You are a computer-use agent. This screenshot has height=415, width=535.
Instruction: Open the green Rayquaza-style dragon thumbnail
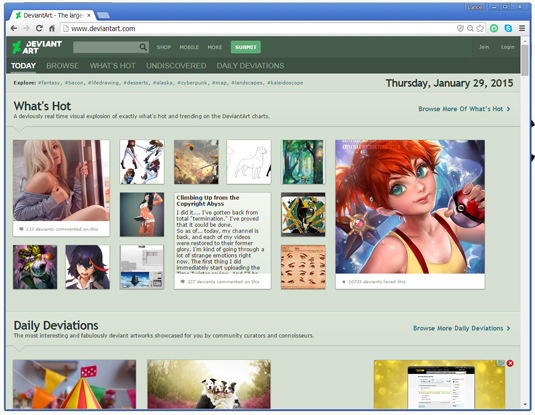tap(303, 214)
